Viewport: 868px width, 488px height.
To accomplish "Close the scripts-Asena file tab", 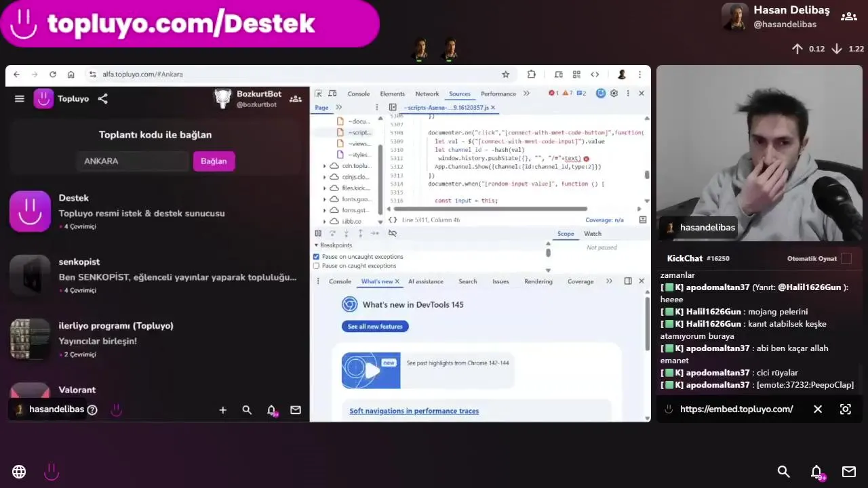I will (493, 108).
